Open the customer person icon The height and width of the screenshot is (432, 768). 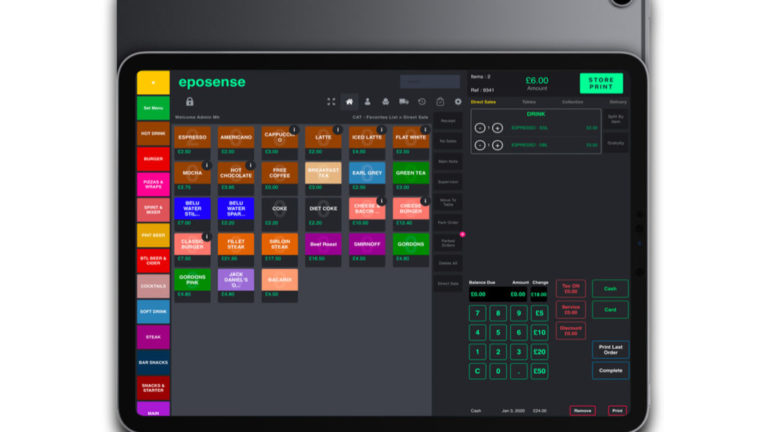tap(367, 102)
